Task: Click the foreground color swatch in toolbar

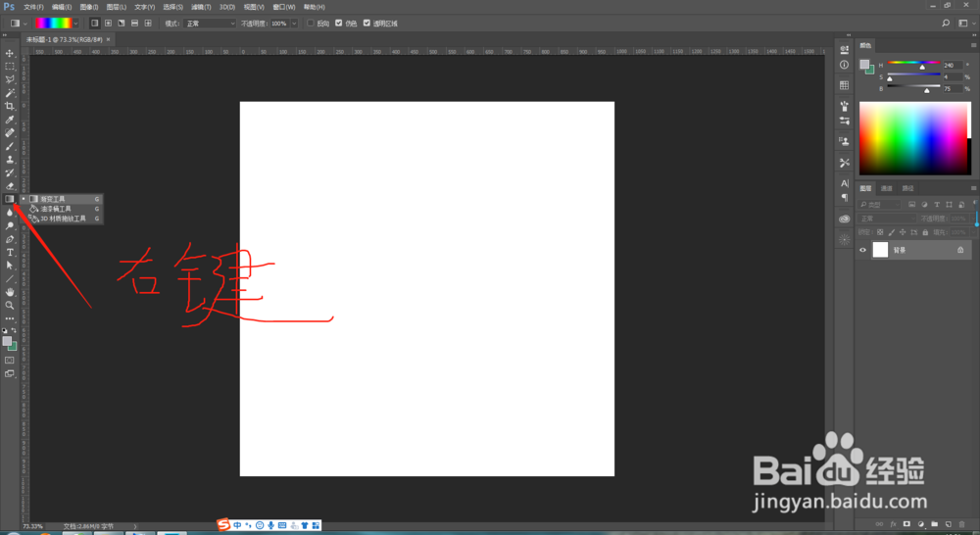Action: click(x=7, y=341)
